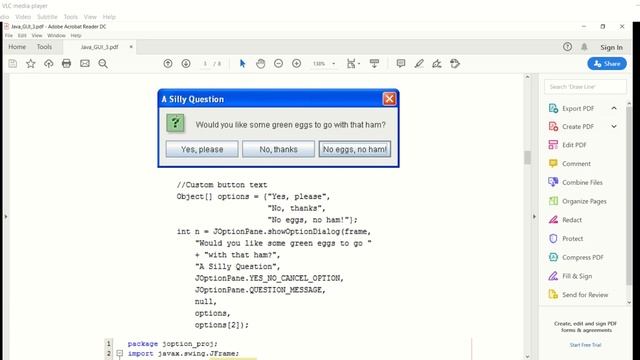The height and width of the screenshot is (360, 640).
Task: Click the Redact tool label
Action: point(572,220)
